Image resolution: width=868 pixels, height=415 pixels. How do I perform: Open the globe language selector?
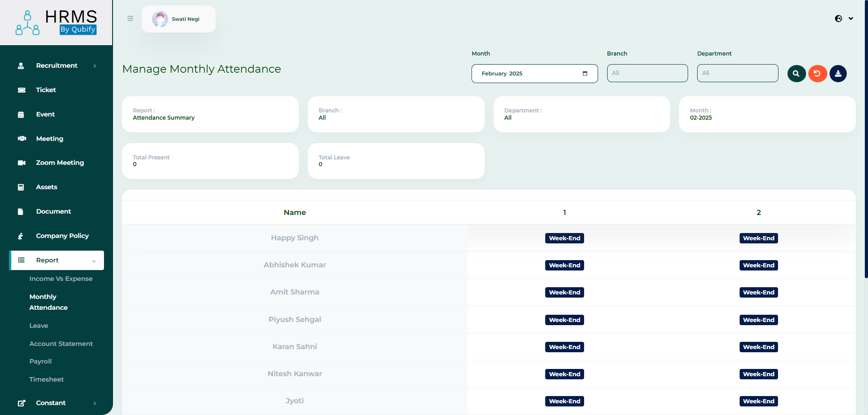coord(839,19)
